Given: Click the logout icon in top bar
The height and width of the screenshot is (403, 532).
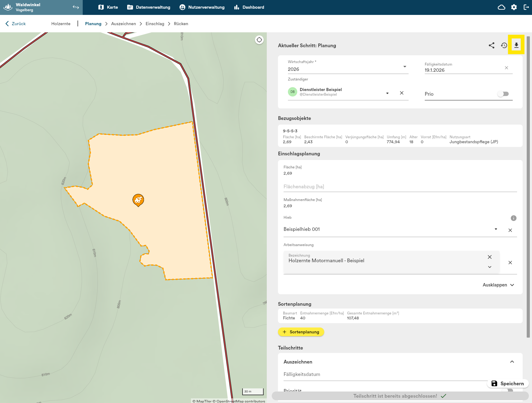Looking at the screenshot, I should pyautogui.click(x=526, y=7).
